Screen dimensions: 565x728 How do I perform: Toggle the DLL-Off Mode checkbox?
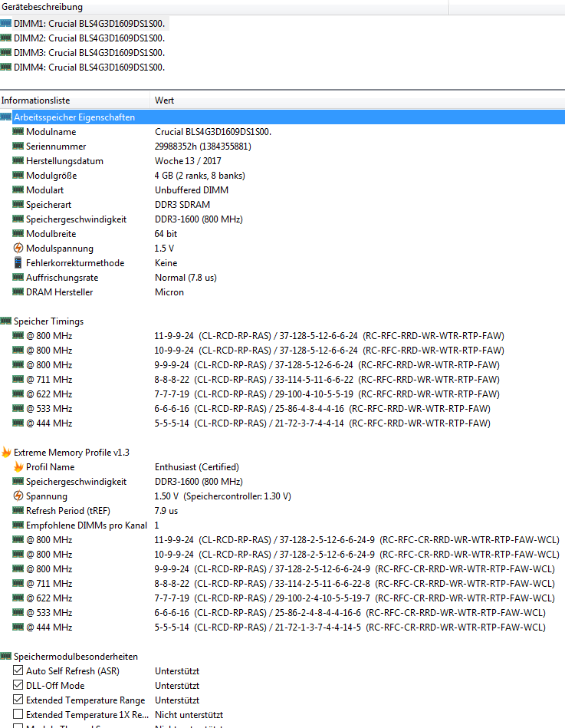pyautogui.click(x=18, y=685)
